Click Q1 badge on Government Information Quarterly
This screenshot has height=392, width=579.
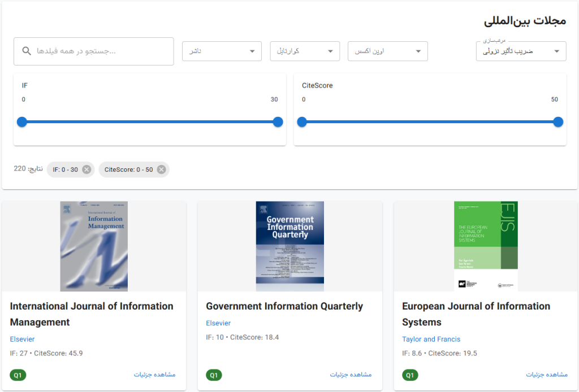pyautogui.click(x=214, y=375)
